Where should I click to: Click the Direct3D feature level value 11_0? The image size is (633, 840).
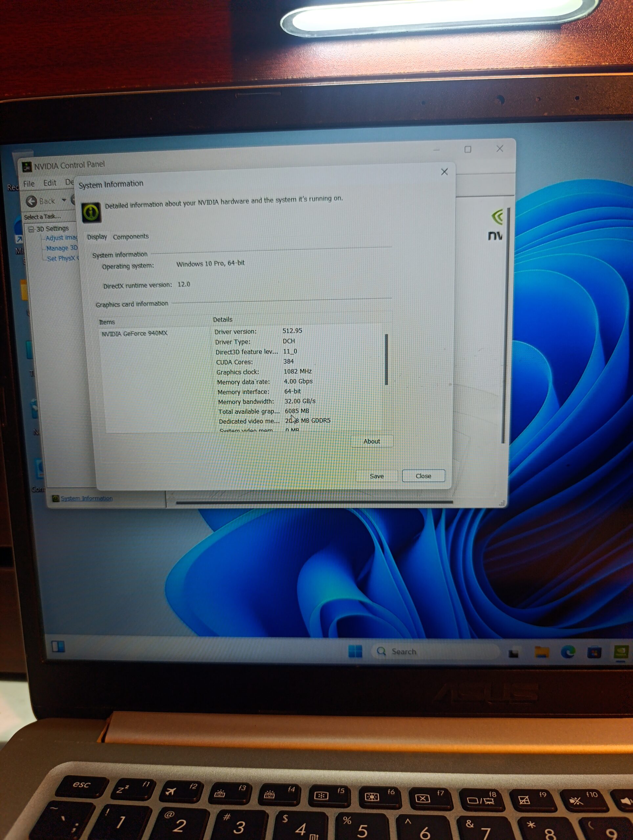(290, 351)
